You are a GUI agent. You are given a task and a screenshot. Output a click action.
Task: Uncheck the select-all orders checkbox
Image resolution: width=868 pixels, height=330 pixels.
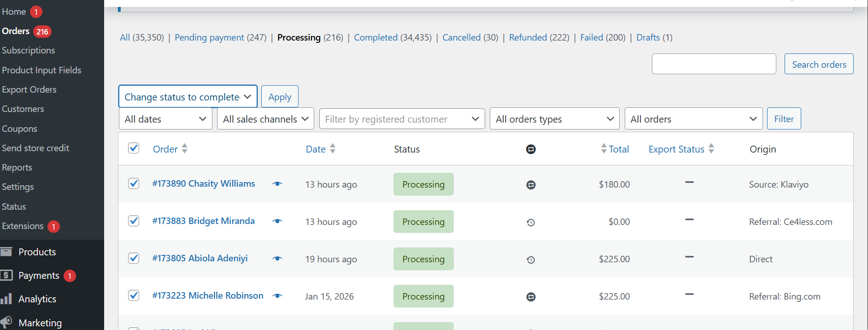134,148
